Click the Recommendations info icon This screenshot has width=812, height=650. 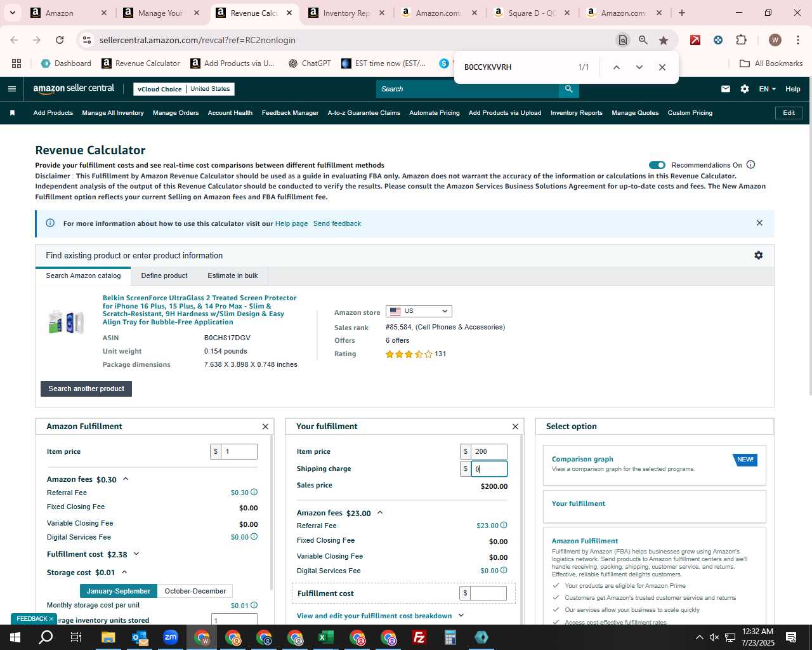coord(751,165)
